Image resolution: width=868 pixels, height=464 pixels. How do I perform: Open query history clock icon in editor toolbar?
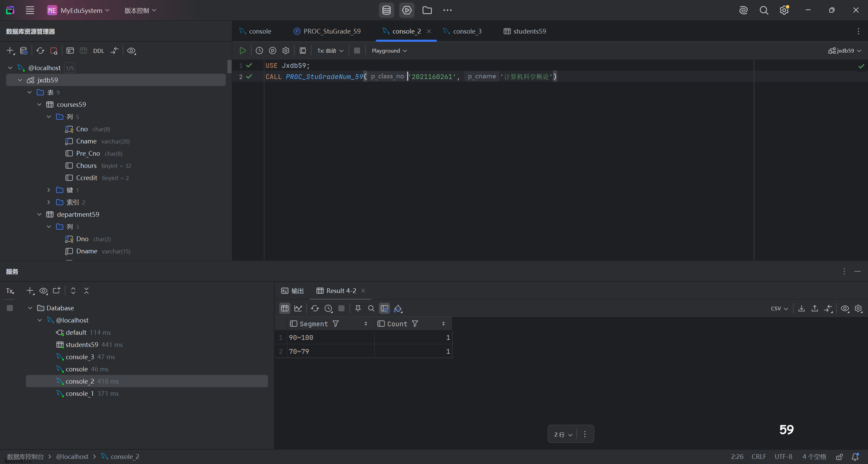click(x=259, y=51)
